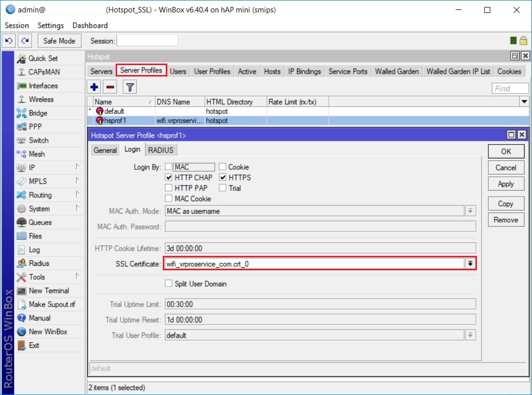This screenshot has height=395, width=532.
Task: Click the Add (blue plus) icon
Action: coord(94,87)
